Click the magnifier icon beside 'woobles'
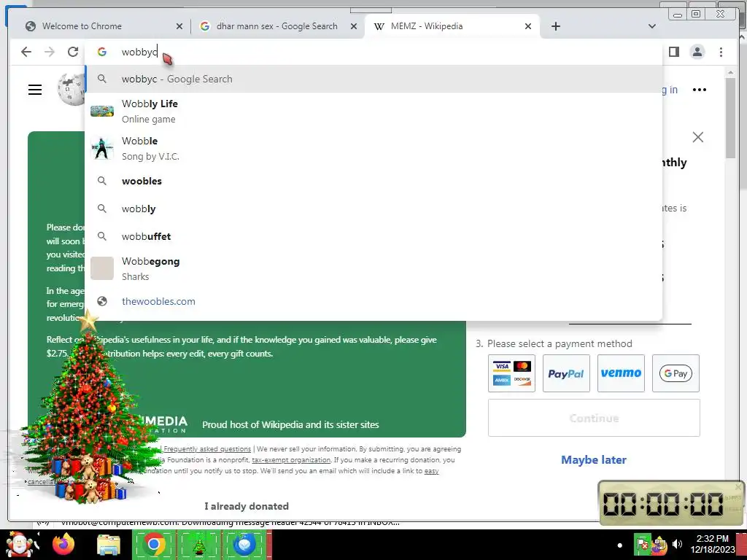747x560 pixels. 102,181
